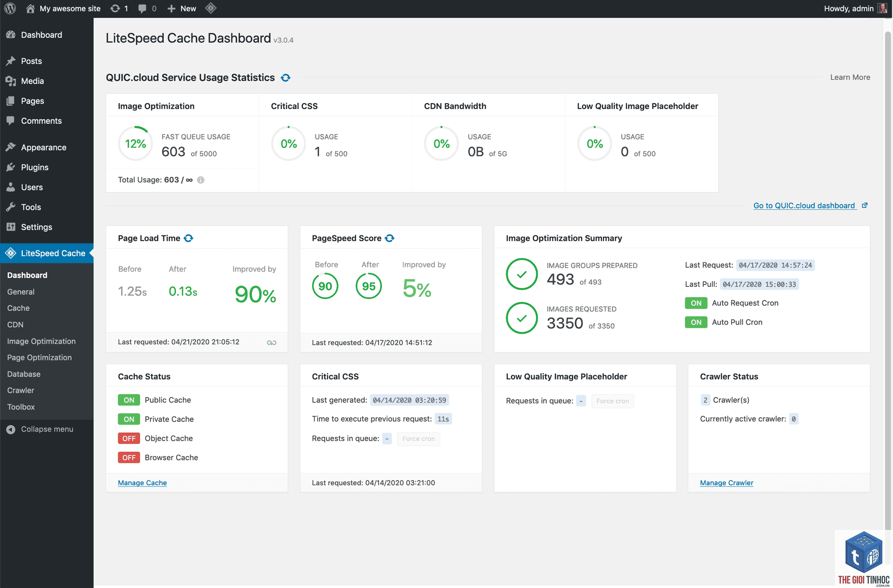Toggle the Auto Request Cron ON switch
The height and width of the screenshot is (588, 893).
(x=696, y=303)
